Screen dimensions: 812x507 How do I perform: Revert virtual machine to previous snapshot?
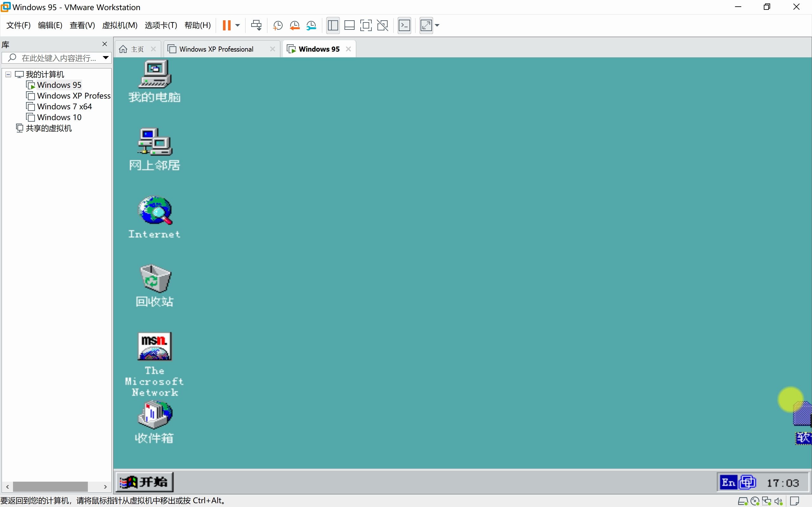click(295, 25)
